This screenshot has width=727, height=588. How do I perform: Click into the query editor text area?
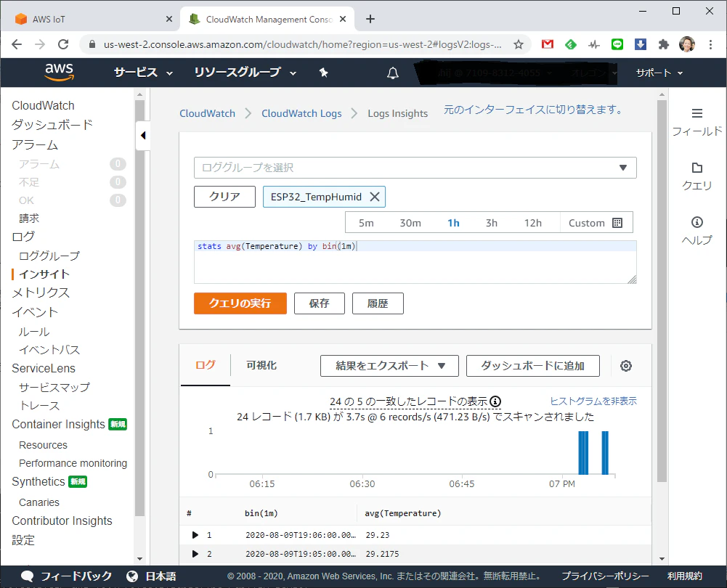415,262
